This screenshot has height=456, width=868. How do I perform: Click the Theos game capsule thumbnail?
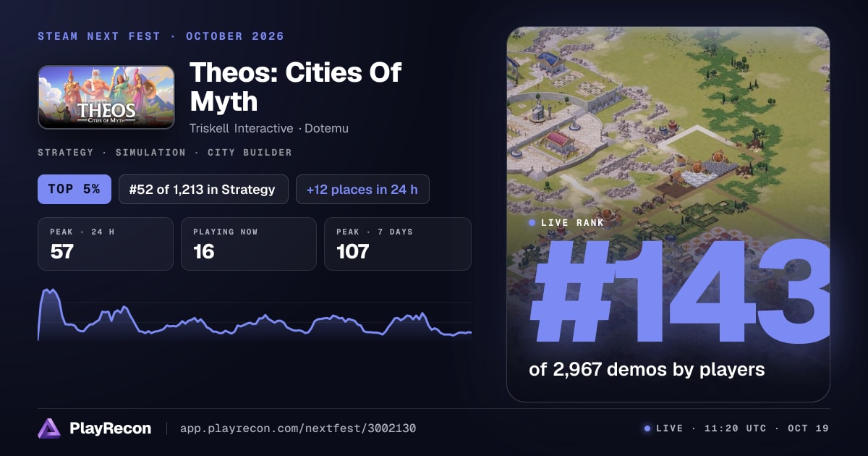pos(106,98)
